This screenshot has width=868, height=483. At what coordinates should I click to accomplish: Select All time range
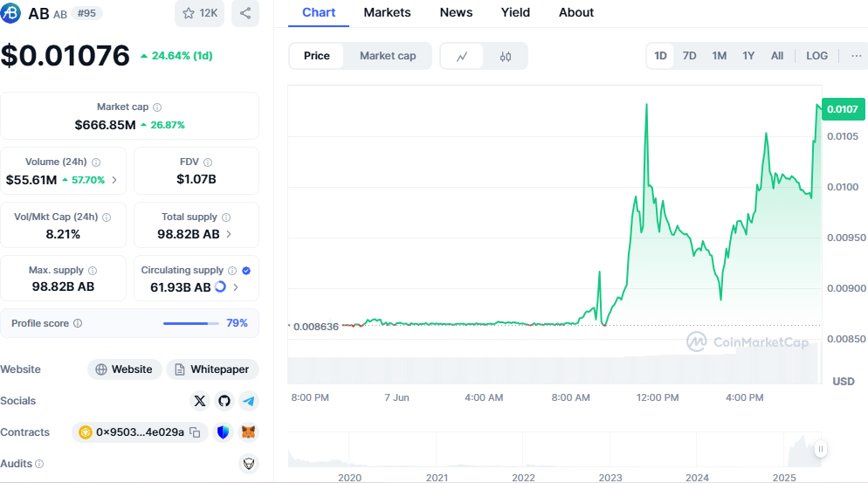[x=777, y=56]
